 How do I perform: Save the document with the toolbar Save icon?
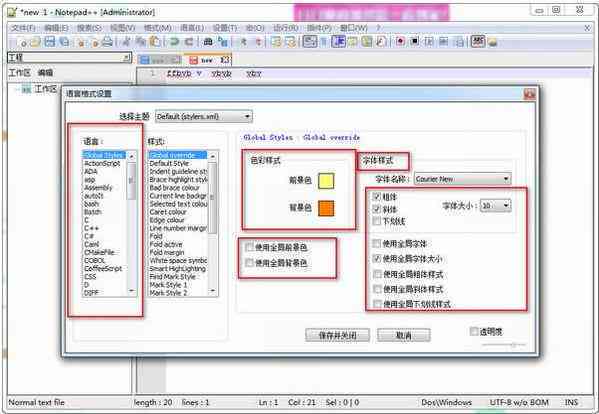[x=50, y=42]
